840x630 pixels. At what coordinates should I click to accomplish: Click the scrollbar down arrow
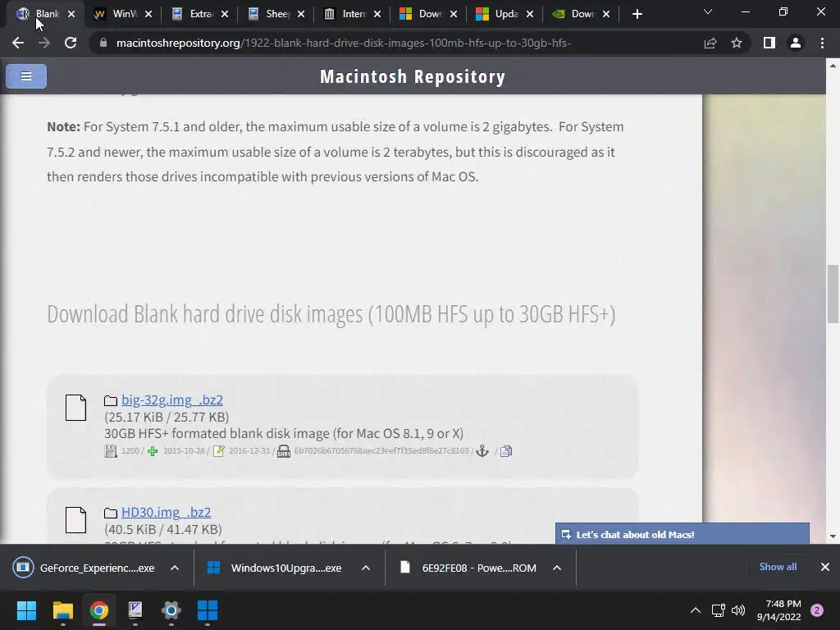coord(833,536)
